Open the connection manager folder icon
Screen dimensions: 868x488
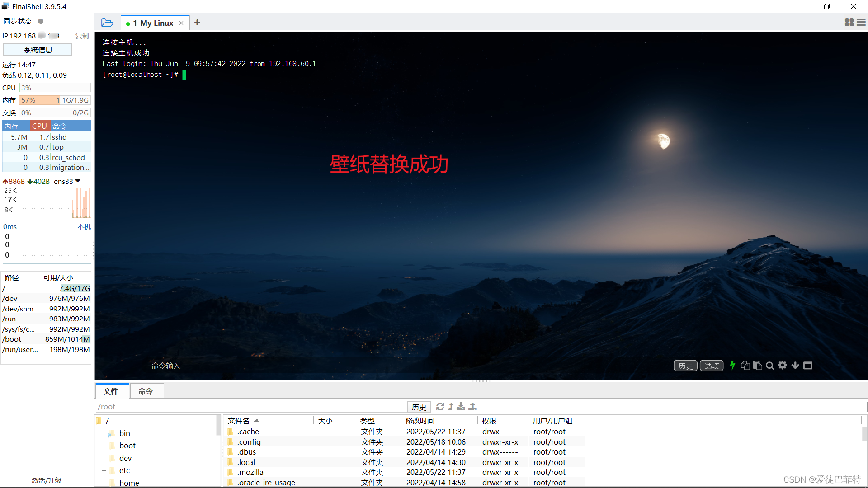point(107,23)
